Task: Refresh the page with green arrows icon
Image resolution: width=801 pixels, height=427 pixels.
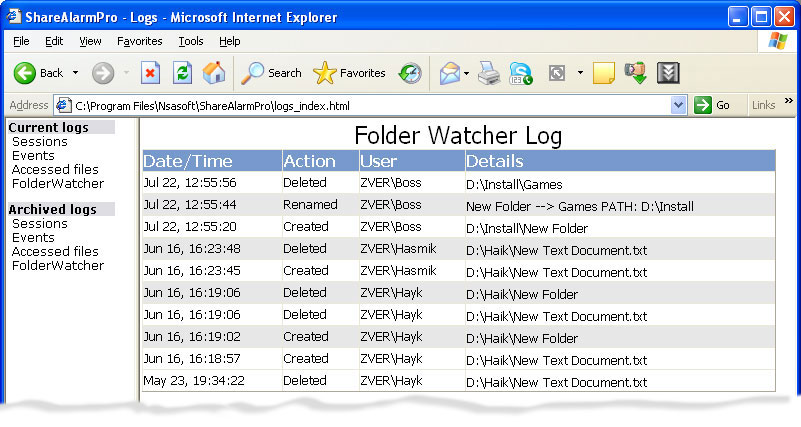Action: click(x=182, y=73)
